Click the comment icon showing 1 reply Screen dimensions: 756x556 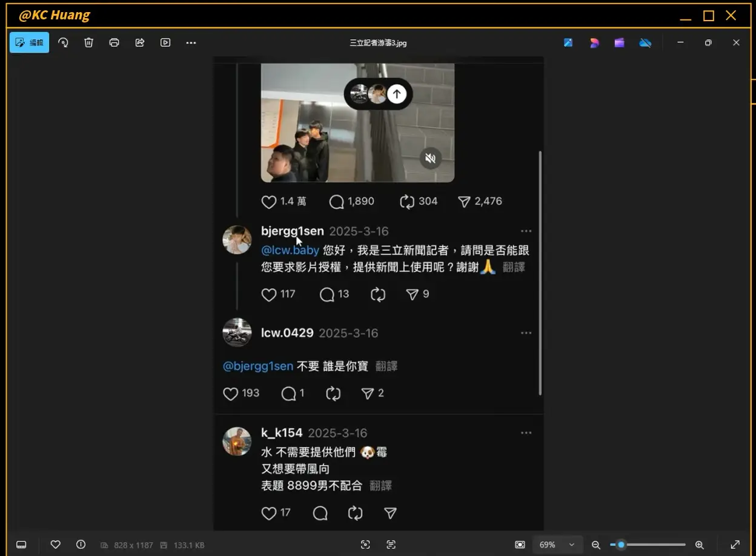[x=289, y=394]
